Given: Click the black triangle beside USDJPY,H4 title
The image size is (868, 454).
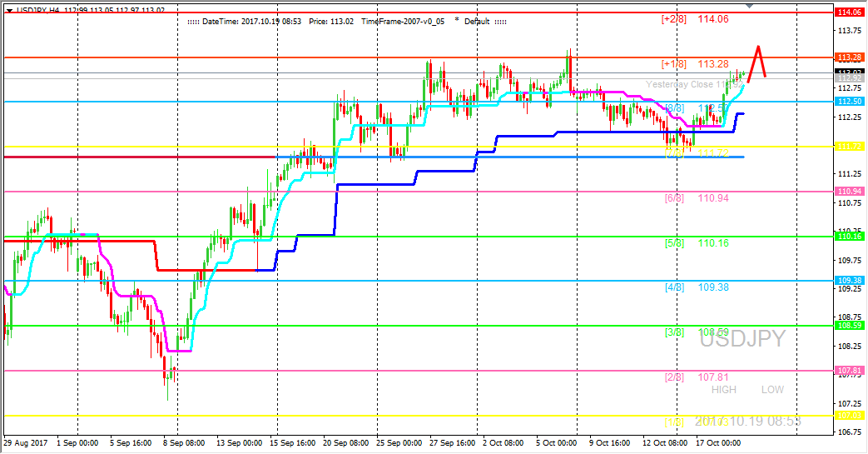Looking at the screenshot, I should point(9,10).
